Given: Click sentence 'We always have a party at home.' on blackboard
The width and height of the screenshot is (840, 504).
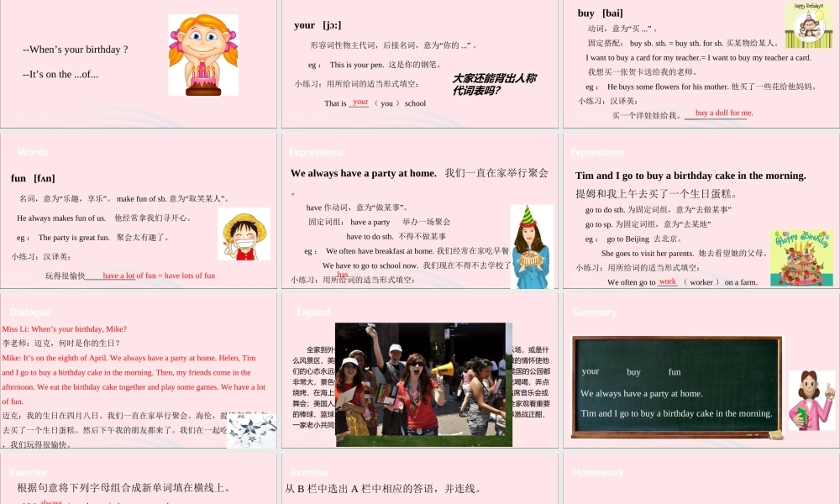Looking at the screenshot, I should pyautogui.click(x=641, y=393).
